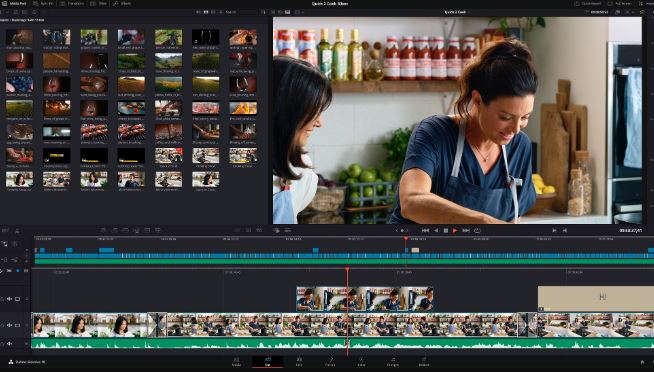Viewport: 654px width, 372px height.
Task: Click the Play Reverse button
Action: point(436,230)
